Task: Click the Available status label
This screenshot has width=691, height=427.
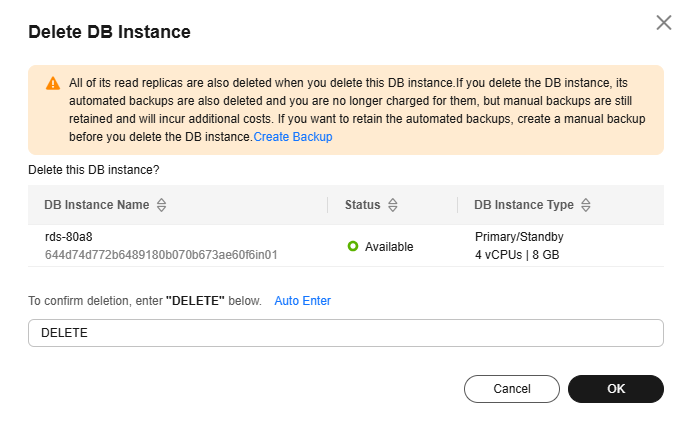Action: pos(389,247)
